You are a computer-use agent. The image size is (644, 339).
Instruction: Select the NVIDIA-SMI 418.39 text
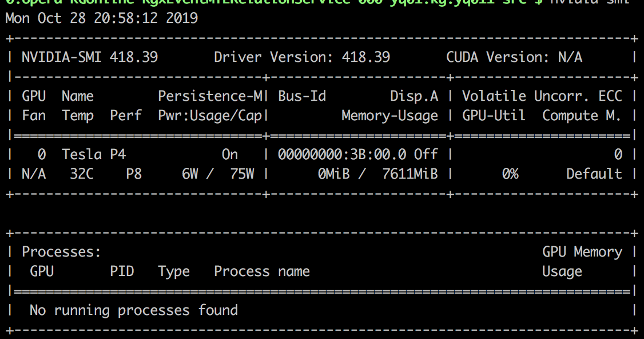(90, 57)
